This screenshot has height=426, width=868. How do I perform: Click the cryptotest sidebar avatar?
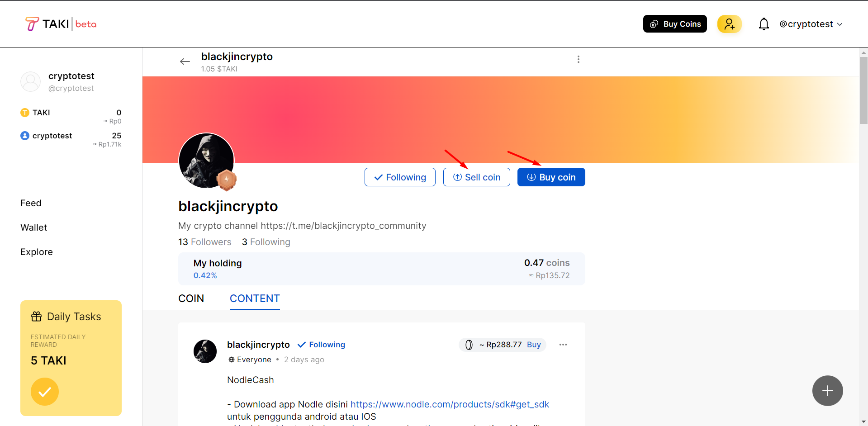click(x=31, y=82)
